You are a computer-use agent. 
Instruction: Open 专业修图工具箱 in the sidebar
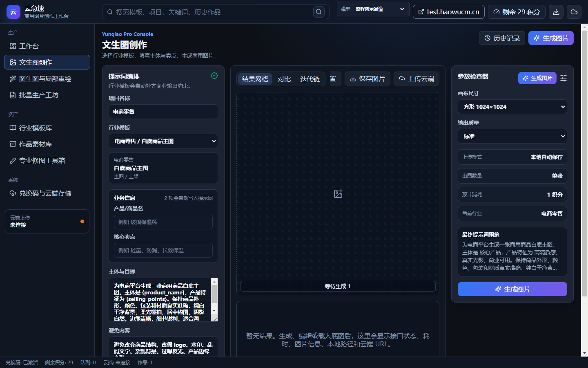coord(47,160)
